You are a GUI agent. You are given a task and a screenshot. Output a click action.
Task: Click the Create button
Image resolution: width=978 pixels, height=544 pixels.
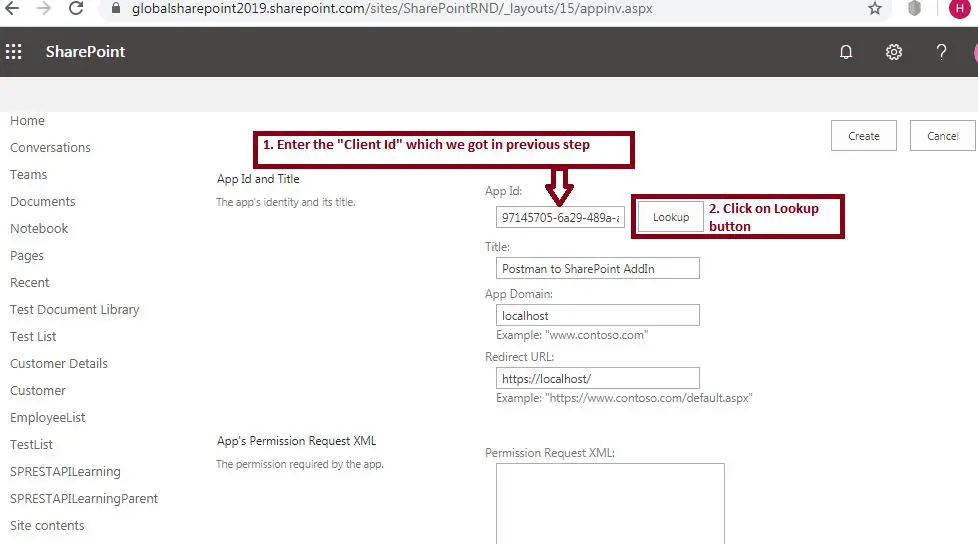click(x=863, y=135)
